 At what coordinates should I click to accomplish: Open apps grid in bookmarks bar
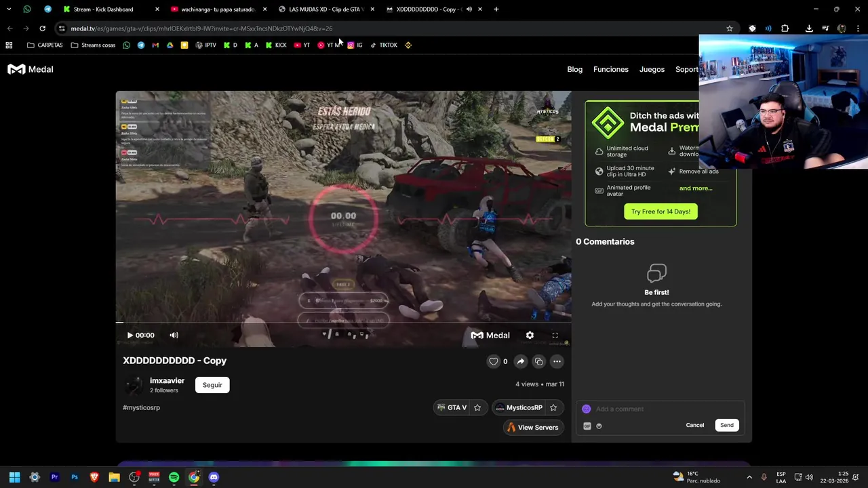[9, 45]
